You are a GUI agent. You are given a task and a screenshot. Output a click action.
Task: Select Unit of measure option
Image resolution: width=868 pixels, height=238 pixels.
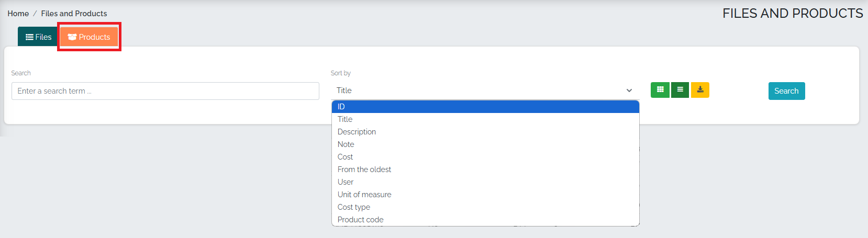[x=485, y=195]
